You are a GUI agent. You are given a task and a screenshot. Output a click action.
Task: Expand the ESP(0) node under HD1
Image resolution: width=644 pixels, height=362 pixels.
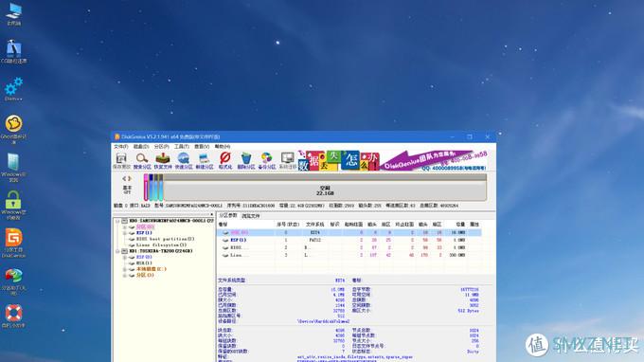[124, 257]
